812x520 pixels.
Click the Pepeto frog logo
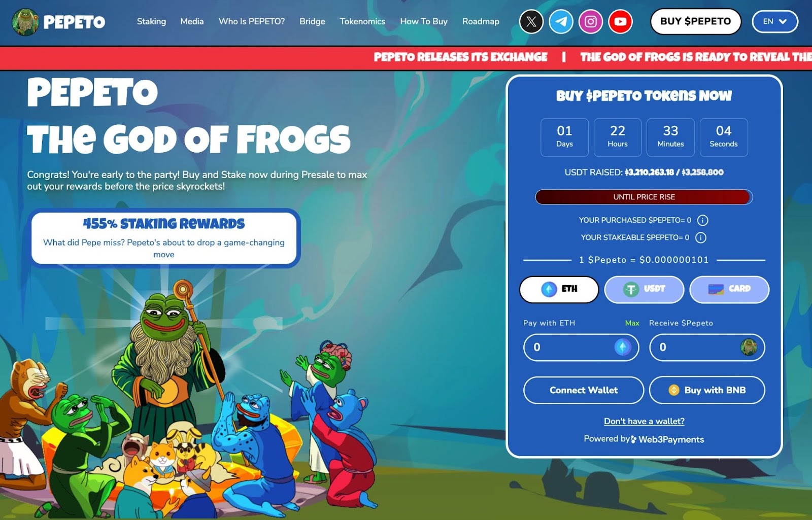tap(25, 22)
